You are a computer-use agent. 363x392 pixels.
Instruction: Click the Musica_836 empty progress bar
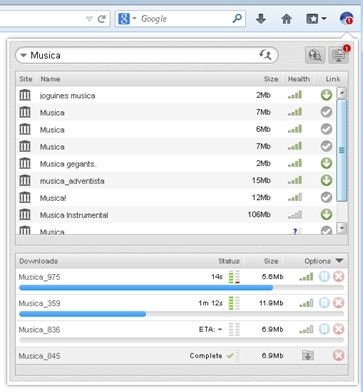pos(182,340)
